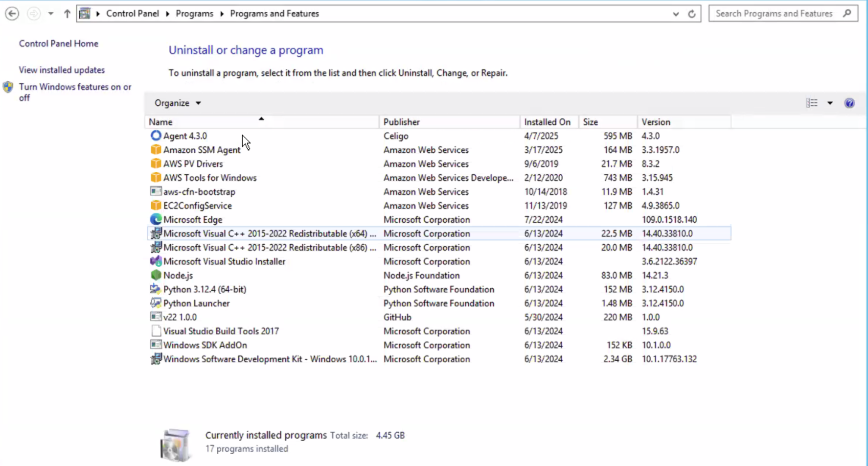Click the Microsoft Edge icon
This screenshot has height=466, width=868.
(x=156, y=219)
